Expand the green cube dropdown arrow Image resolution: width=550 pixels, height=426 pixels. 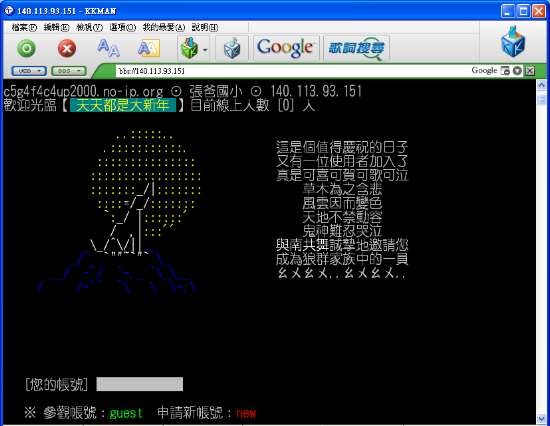tap(205, 50)
